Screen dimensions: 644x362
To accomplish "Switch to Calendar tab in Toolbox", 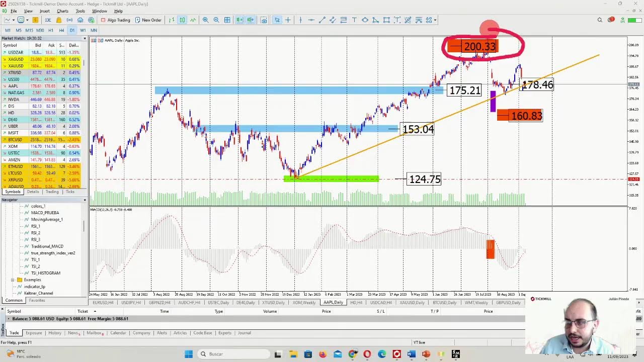I will point(118,333).
